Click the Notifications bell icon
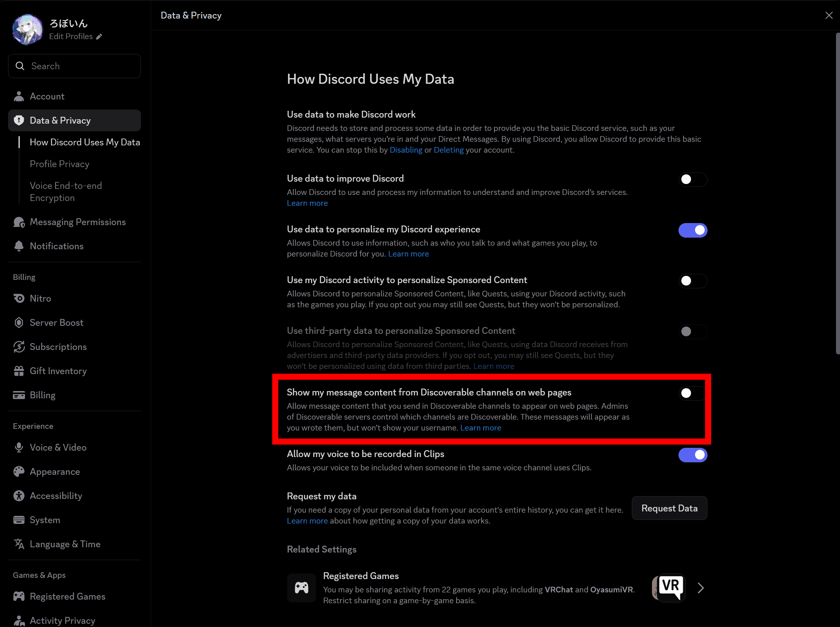The height and width of the screenshot is (627, 840). 19,246
